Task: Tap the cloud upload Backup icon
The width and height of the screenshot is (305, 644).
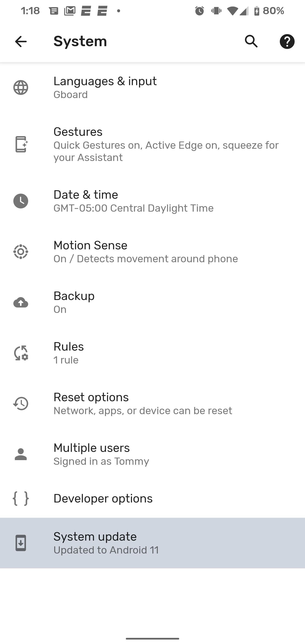Action: click(x=21, y=303)
